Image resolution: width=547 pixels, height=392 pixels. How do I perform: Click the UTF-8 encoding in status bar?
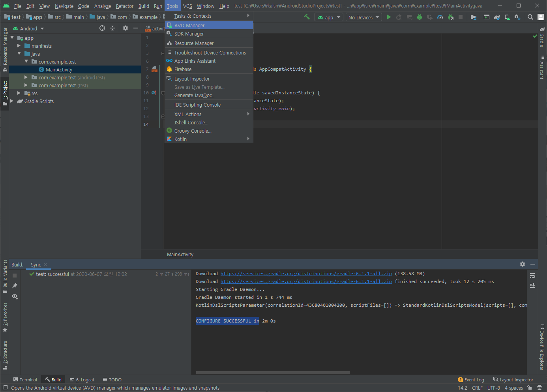(x=493, y=388)
